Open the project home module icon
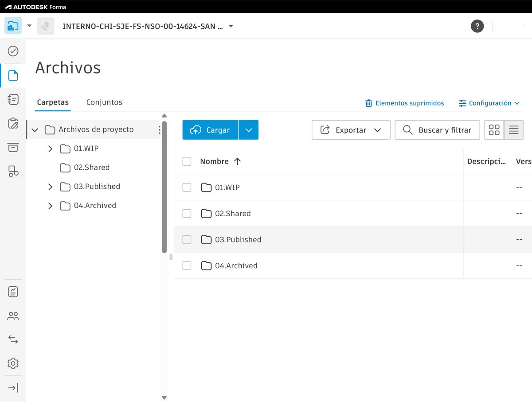Viewport: 532px width, 402px height. [x=13, y=26]
